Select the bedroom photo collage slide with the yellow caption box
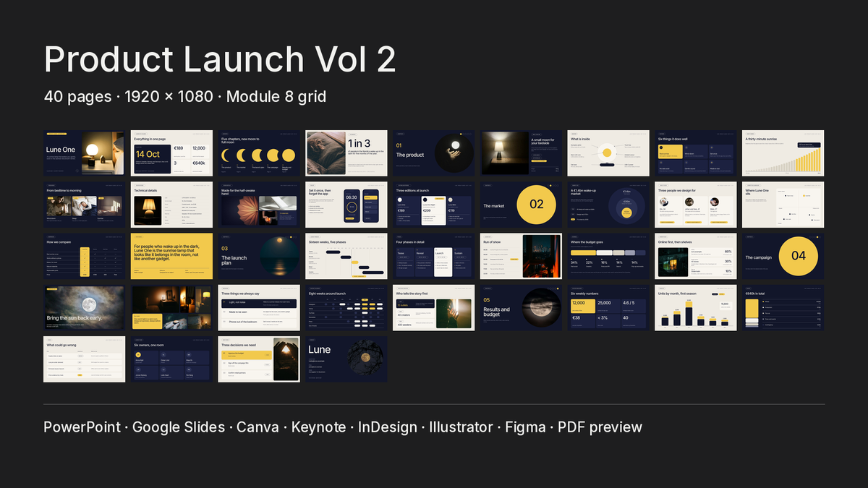Screen dimensions: 868x488 pyautogui.click(x=171, y=308)
